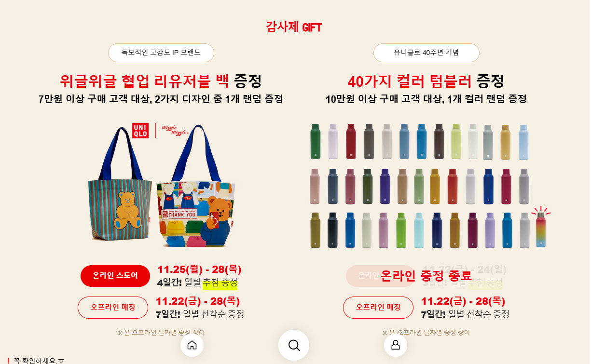Screen dimensions: 591x364
Task: Pick the lime yellow tumbler in top row
Action: point(456,141)
